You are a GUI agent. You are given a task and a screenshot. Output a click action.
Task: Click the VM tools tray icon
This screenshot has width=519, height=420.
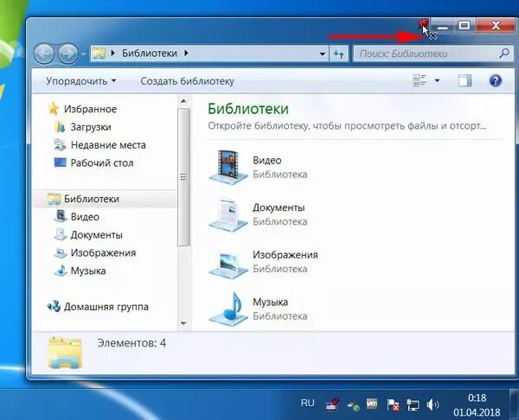pyautogui.click(x=372, y=403)
